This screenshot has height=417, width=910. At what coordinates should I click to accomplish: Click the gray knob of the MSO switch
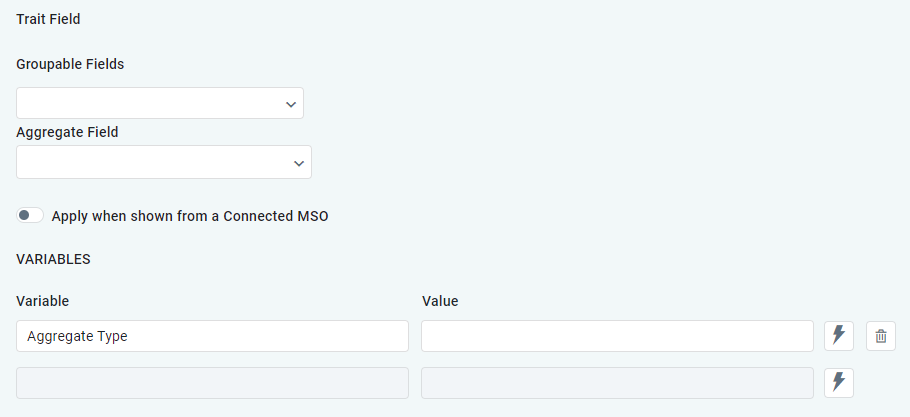click(25, 215)
